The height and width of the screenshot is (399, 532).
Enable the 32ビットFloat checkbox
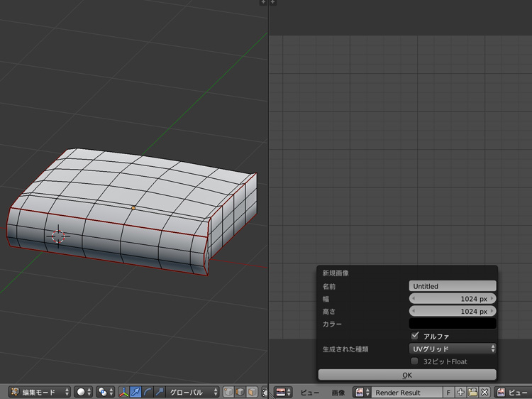point(415,361)
